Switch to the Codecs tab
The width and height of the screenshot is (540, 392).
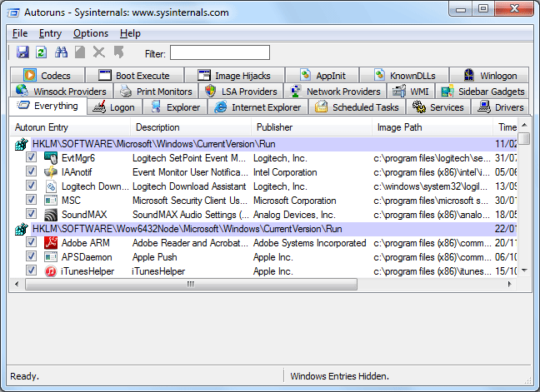47,75
